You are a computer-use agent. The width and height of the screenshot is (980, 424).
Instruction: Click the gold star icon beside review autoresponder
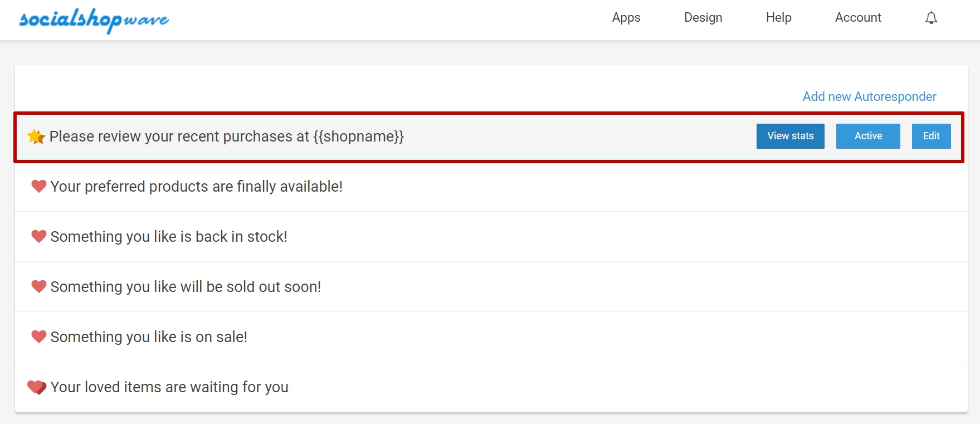pos(36,137)
